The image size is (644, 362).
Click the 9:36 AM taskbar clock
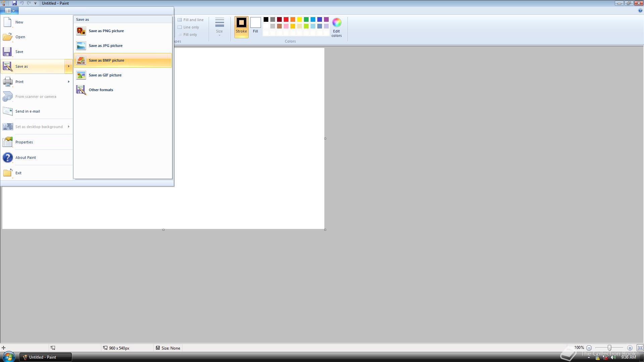[628, 357]
